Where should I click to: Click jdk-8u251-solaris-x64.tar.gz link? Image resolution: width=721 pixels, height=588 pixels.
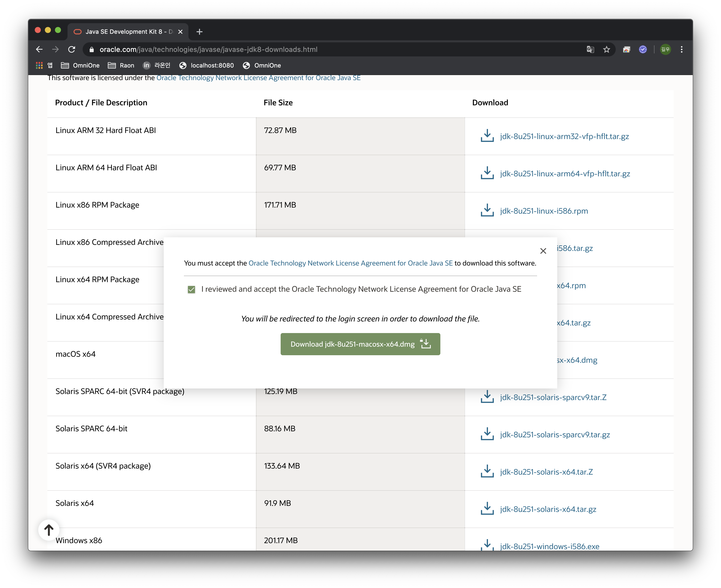tap(548, 509)
